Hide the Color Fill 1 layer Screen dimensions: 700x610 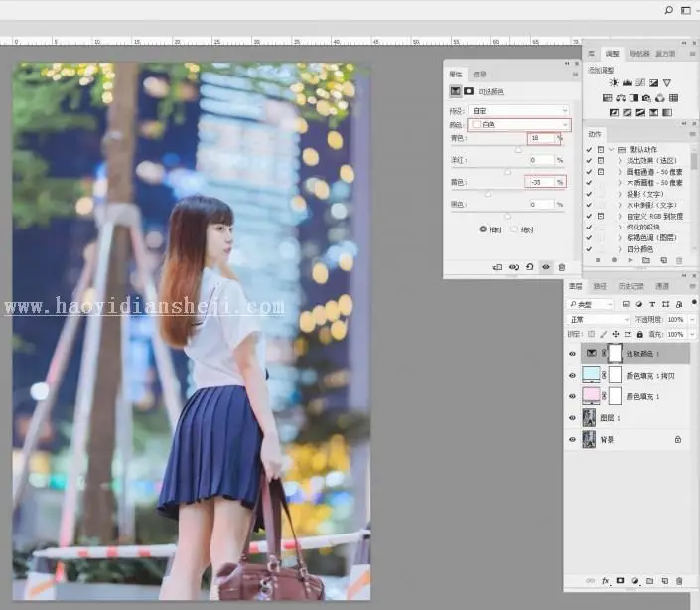pos(573,396)
